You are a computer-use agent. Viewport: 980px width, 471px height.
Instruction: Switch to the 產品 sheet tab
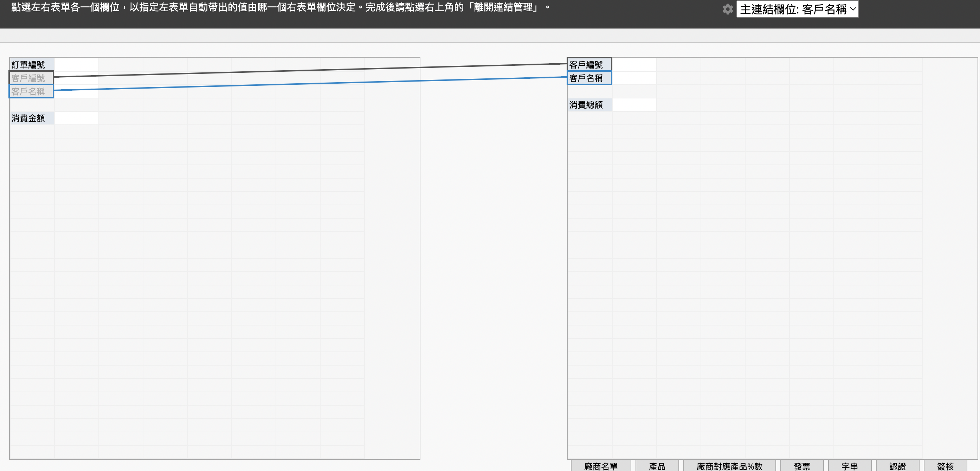[657, 466]
